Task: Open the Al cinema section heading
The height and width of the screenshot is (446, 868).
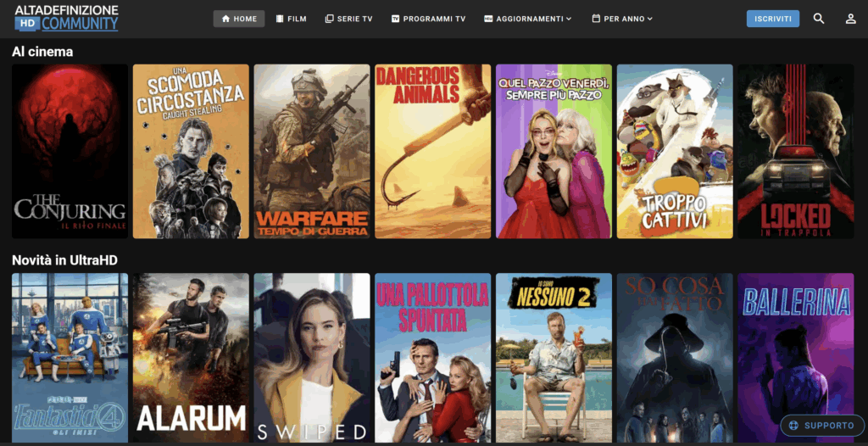Action: [42, 52]
